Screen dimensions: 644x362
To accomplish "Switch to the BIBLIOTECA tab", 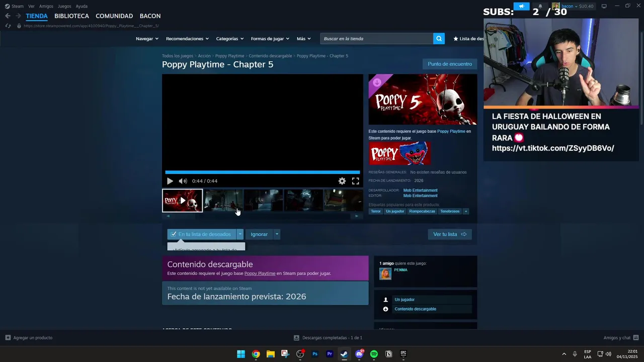I will point(71,16).
